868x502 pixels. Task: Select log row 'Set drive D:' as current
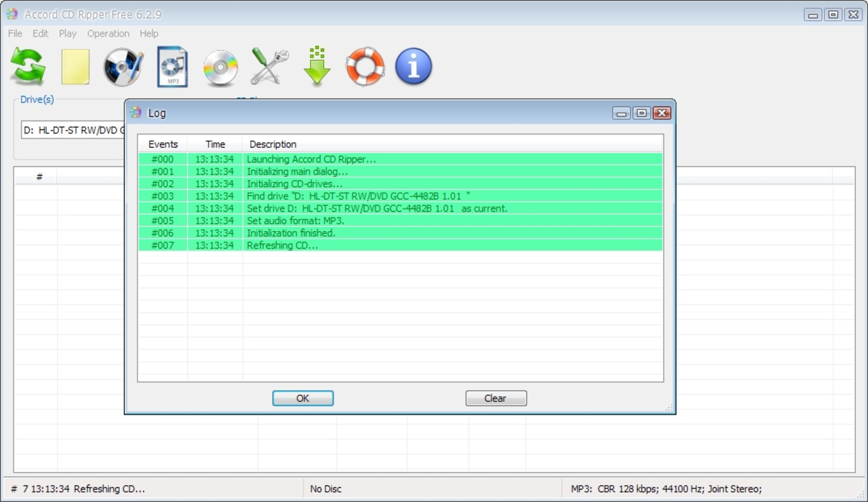point(401,208)
